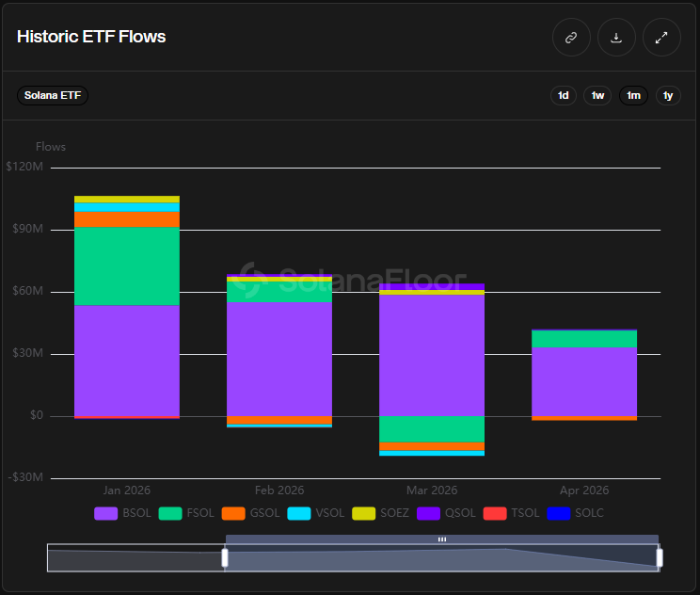700x595 pixels.
Task: Click right handle of range slider
Action: click(x=660, y=557)
